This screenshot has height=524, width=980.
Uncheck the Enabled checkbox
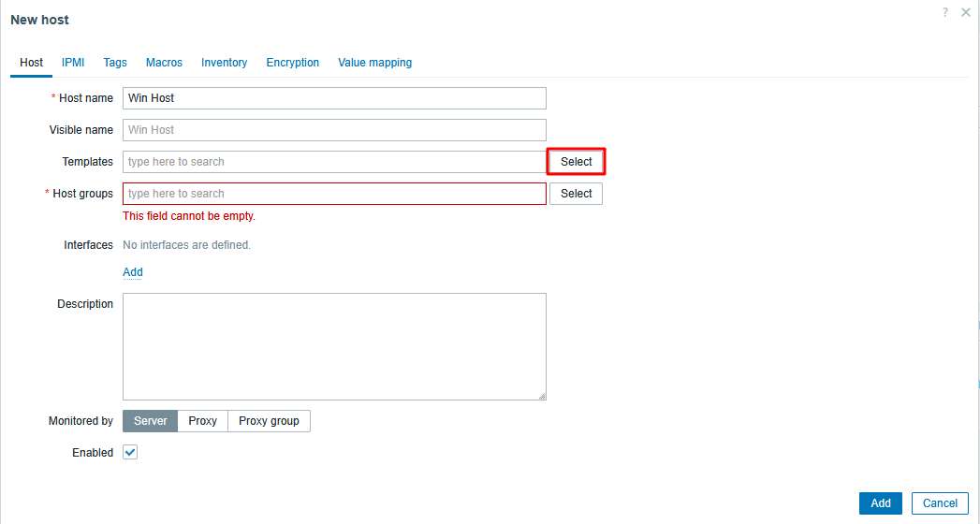[x=130, y=453]
